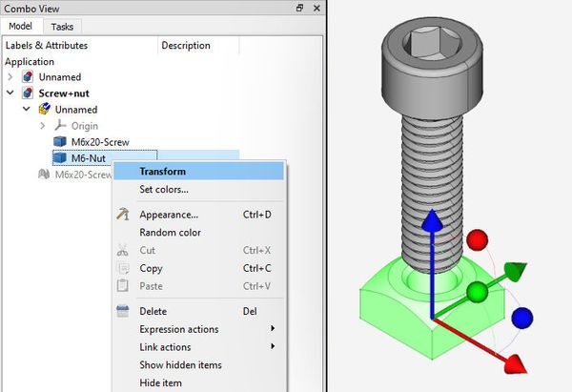Image resolution: width=572 pixels, height=392 pixels.
Task: Click the blue Z-axis translation arrow
Action: click(432, 222)
